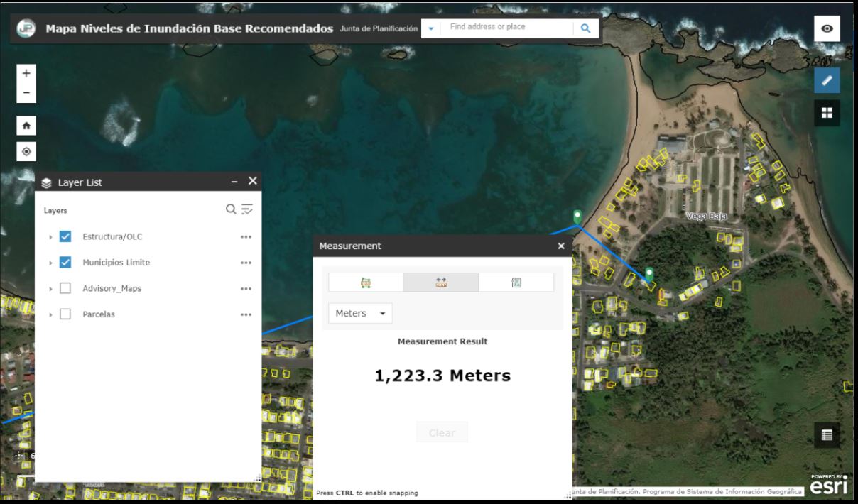The width and height of the screenshot is (858, 504).
Task: Open the attribute table icon
Action: pos(827,436)
